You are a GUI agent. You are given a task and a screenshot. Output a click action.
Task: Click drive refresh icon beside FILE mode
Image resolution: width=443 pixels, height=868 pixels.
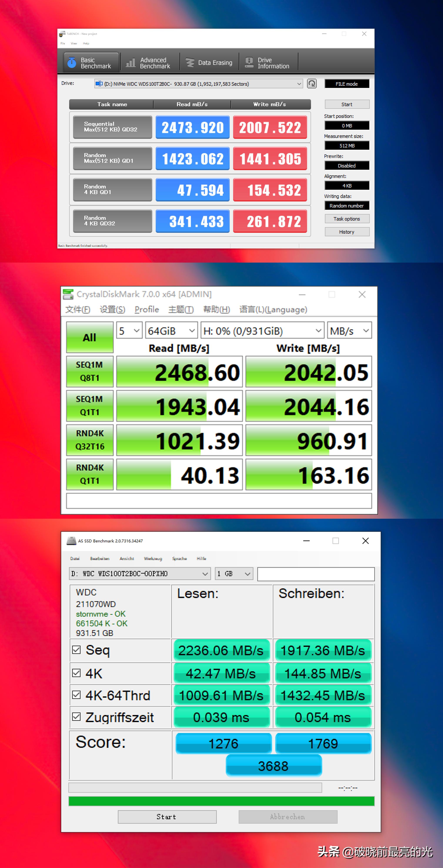point(312,84)
